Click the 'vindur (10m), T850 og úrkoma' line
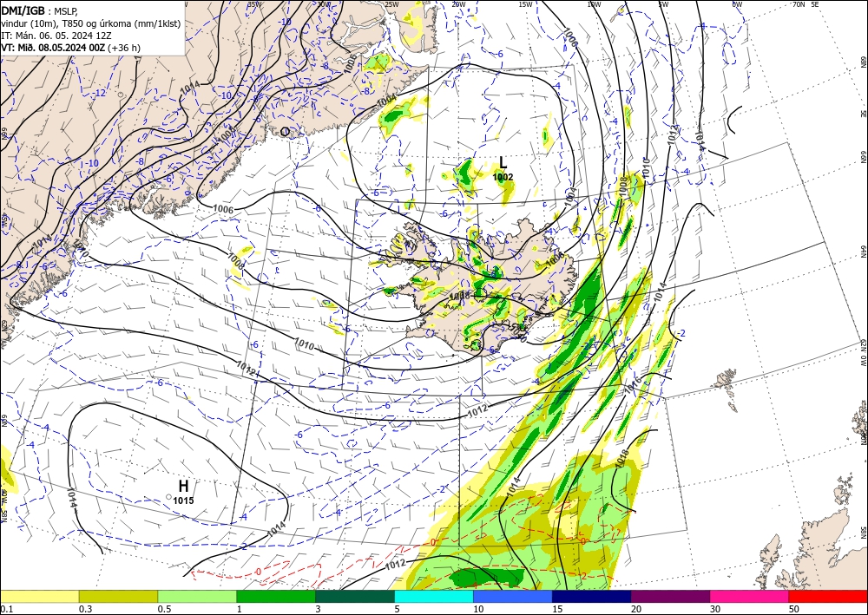This screenshot has width=868, height=615. [91, 23]
